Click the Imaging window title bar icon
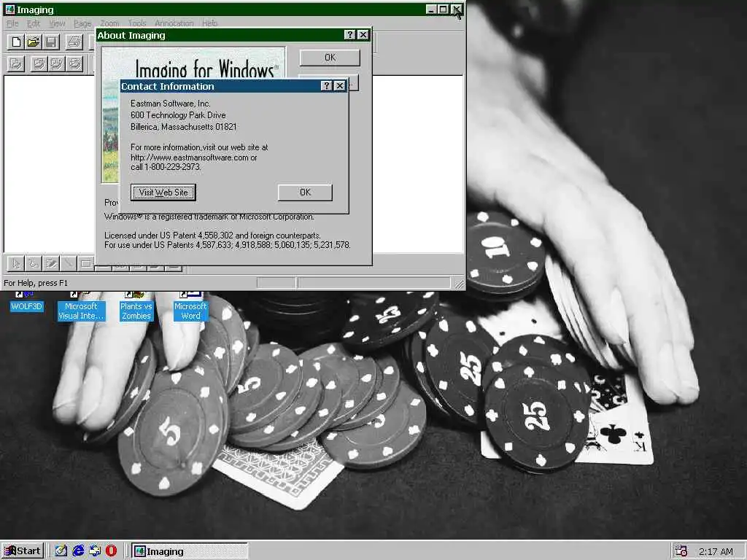 (9, 9)
